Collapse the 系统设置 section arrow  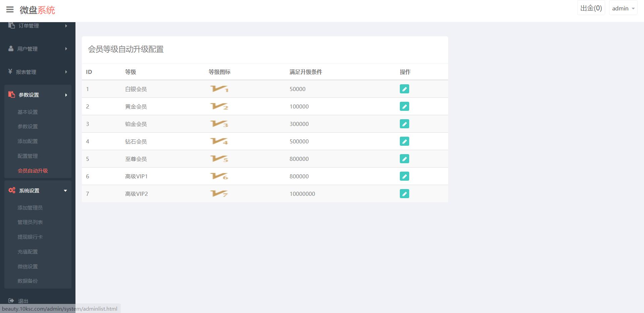(65, 191)
